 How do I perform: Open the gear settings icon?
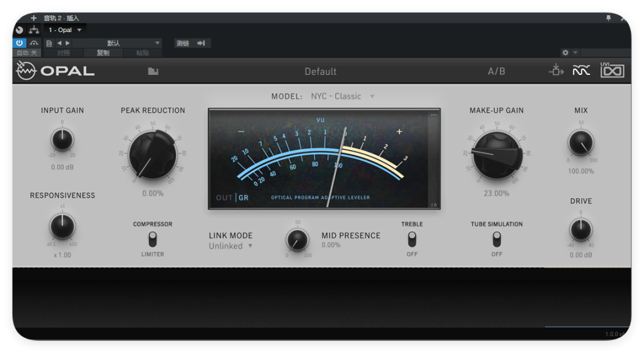coord(565,53)
